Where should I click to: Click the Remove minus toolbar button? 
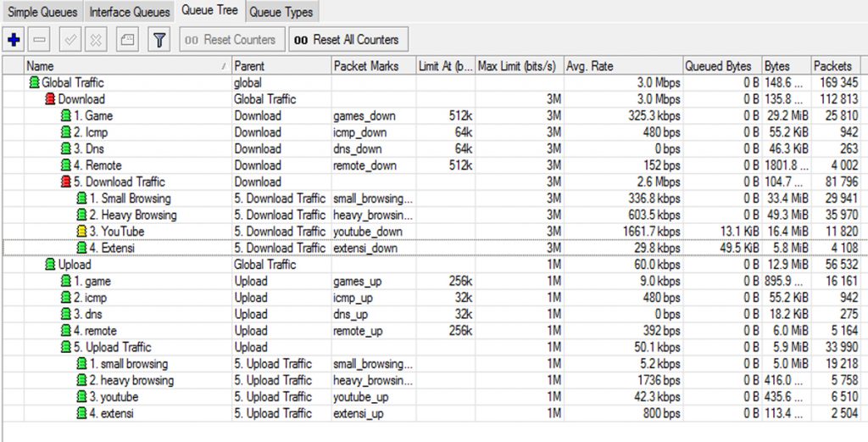click(39, 40)
